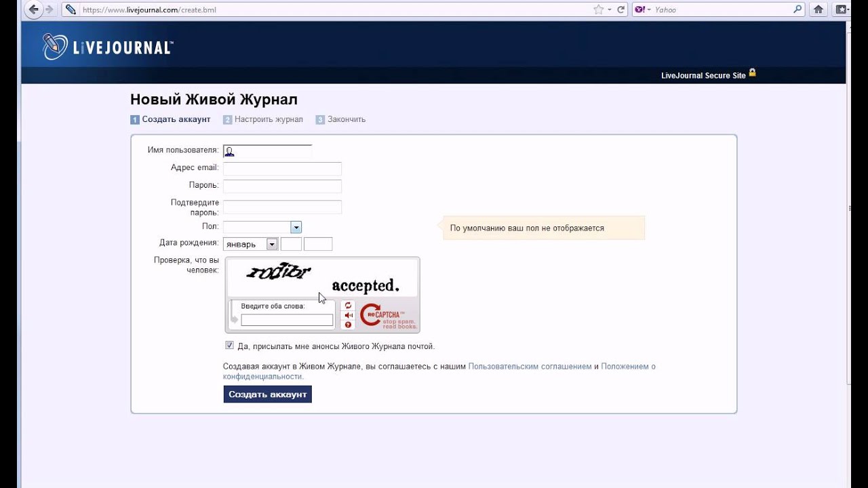Click the Новый Живой Журнал heading
Image resolution: width=868 pixels, height=488 pixels.
(214, 100)
